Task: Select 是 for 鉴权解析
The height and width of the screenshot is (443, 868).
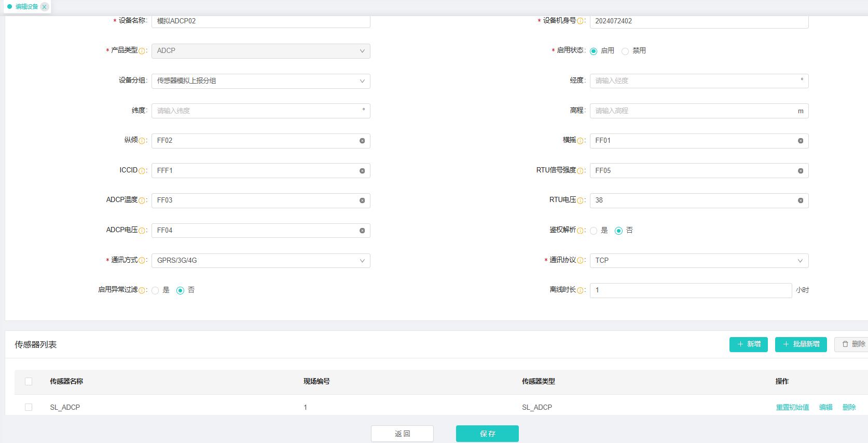Action: tap(594, 231)
